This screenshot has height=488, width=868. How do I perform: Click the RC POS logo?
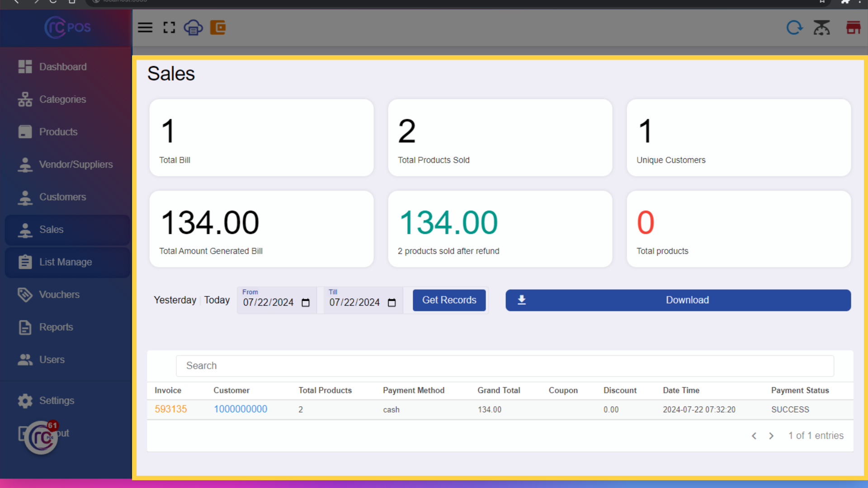67,28
